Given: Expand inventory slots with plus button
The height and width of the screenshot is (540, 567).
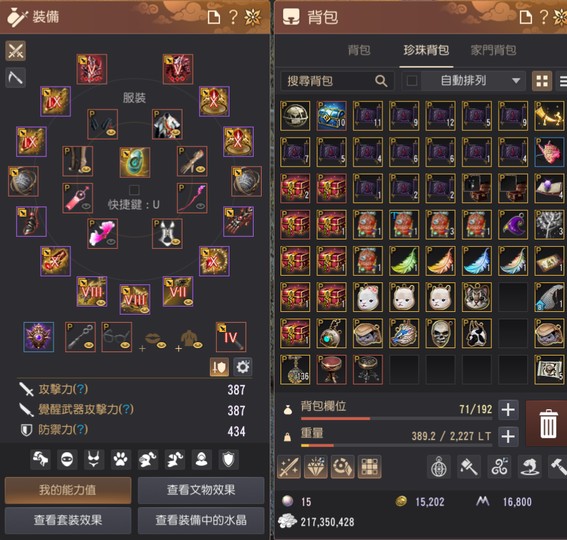Looking at the screenshot, I should pyautogui.click(x=508, y=410).
